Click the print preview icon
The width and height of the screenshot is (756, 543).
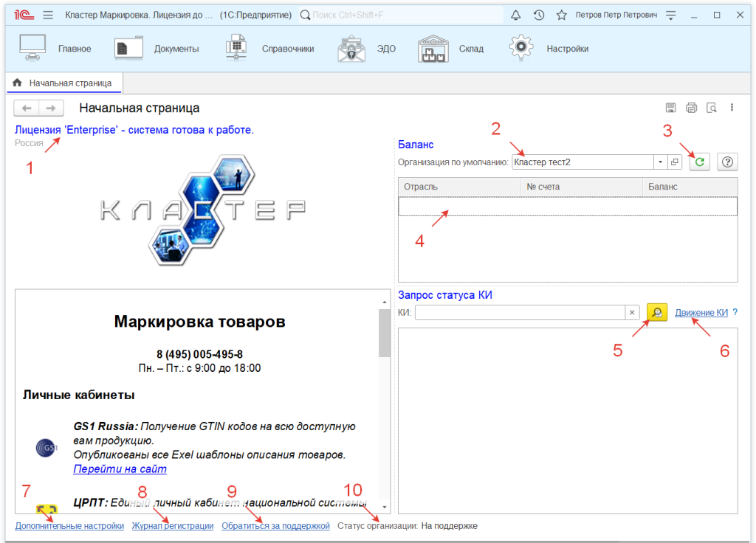coord(712,108)
